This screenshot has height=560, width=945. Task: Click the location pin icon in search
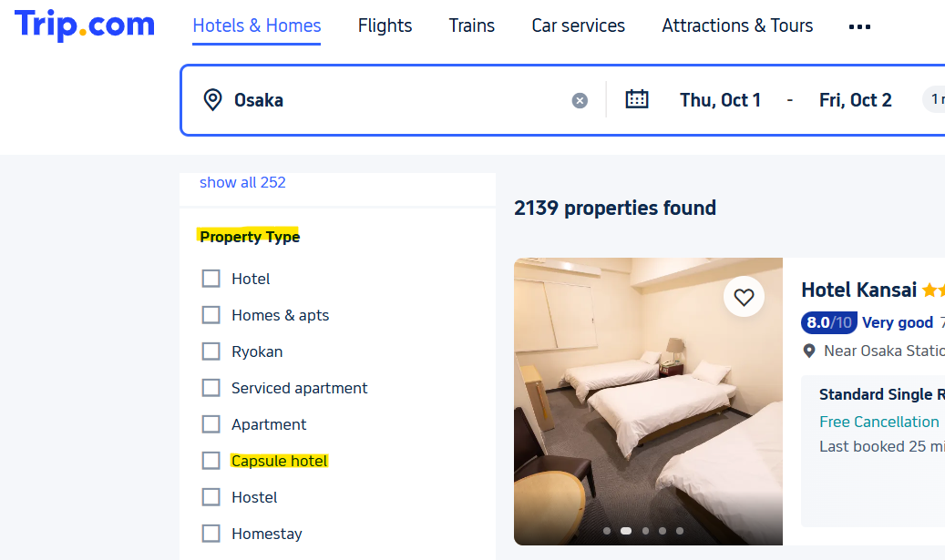[212, 100]
